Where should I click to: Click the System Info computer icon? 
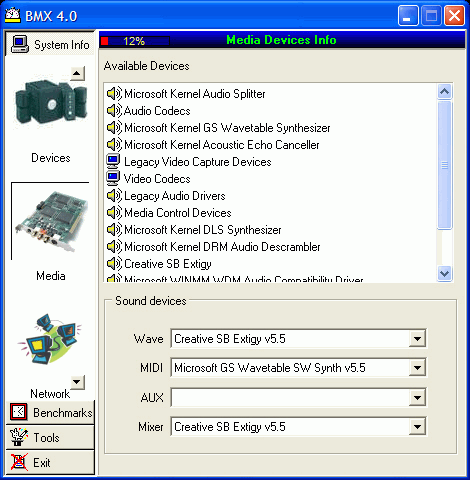point(20,44)
